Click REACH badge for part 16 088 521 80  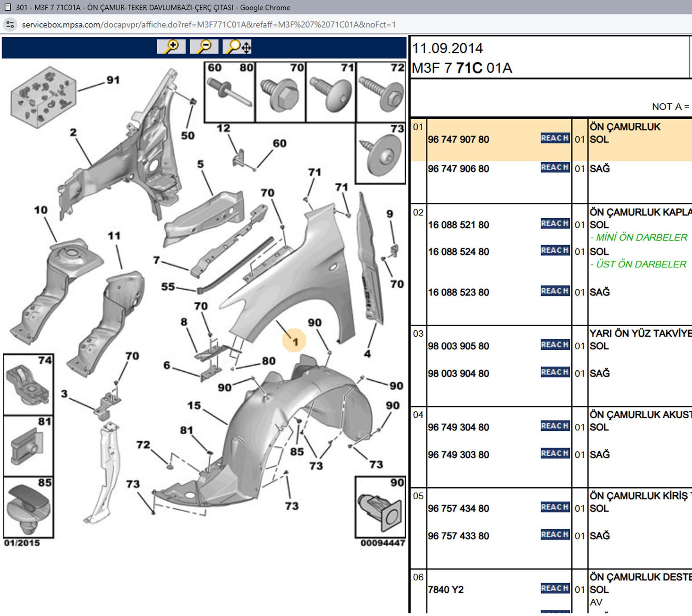tap(555, 224)
